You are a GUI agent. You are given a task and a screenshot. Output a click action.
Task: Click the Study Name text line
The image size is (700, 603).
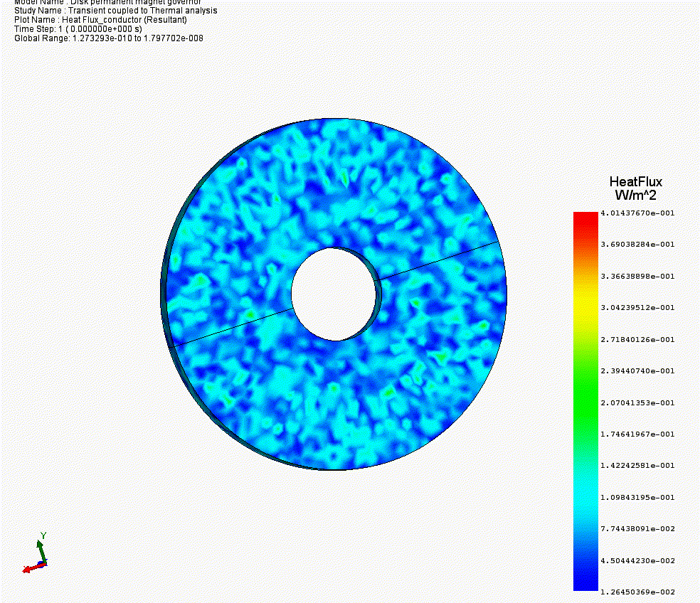coord(116,11)
